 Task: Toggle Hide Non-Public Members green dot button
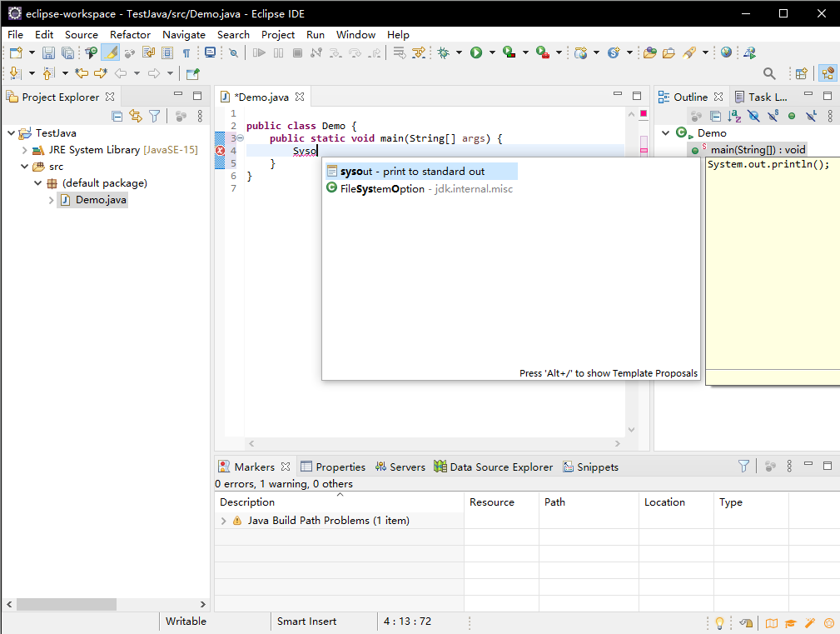point(792,116)
